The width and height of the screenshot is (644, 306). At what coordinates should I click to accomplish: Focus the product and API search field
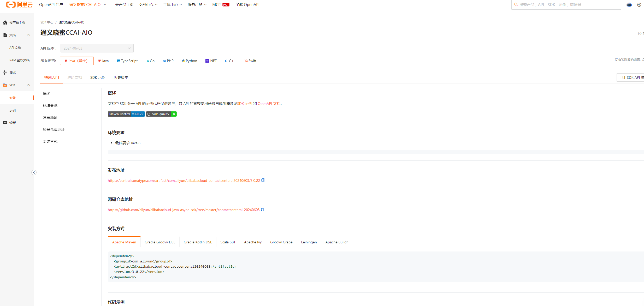pos(566,5)
